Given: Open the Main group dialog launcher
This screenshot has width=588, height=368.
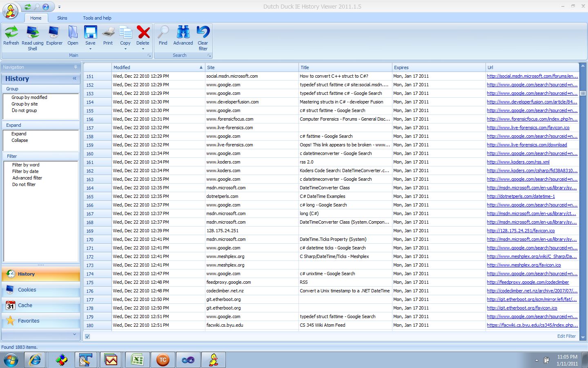Looking at the screenshot, I should pyautogui.click(x=149, y=55).
